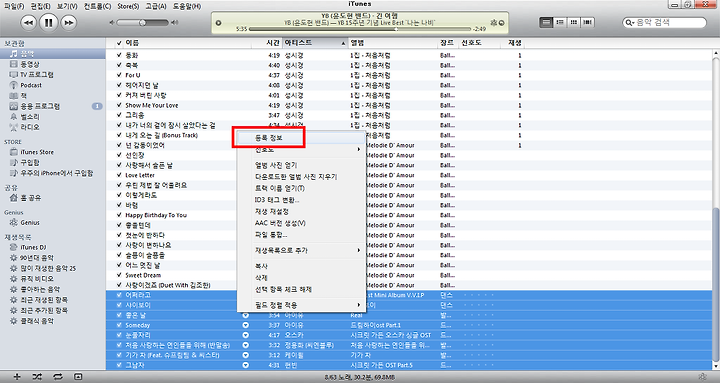The height and width of the screenshot is (383, 720).
Task: Open Ping dropdown on 좋은 날 row
Action: (246, 315)
